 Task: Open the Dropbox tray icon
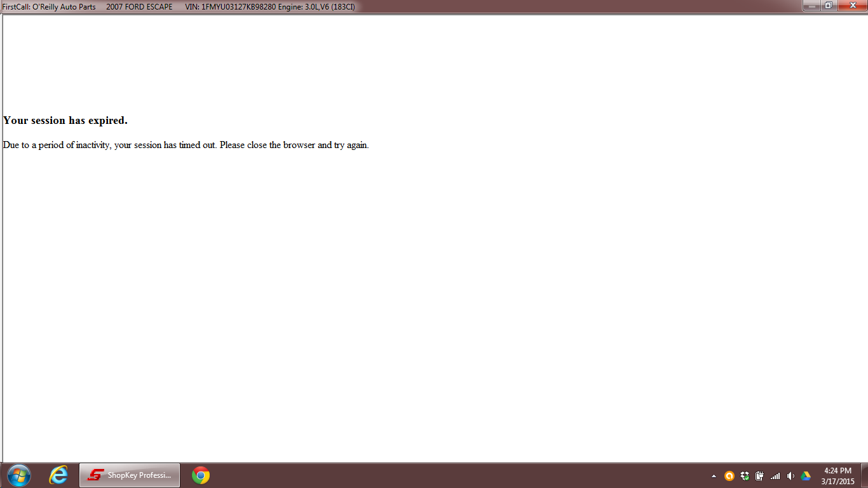click(745, 476)
